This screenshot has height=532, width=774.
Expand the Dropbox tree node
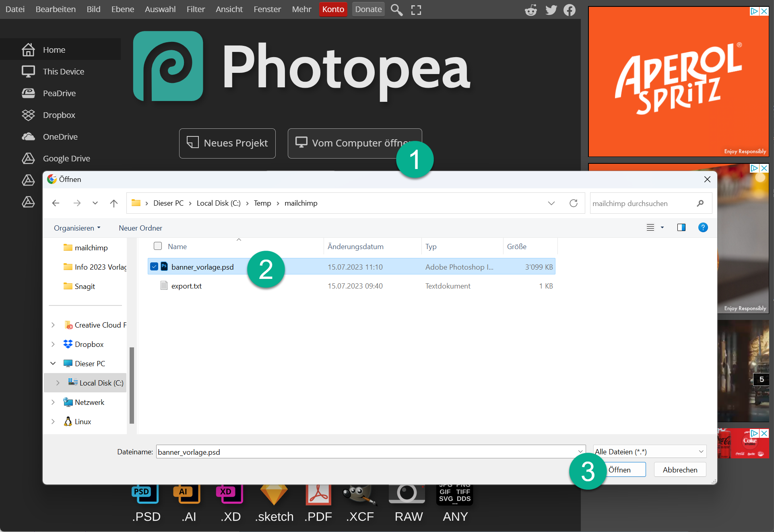pos(53,344)
